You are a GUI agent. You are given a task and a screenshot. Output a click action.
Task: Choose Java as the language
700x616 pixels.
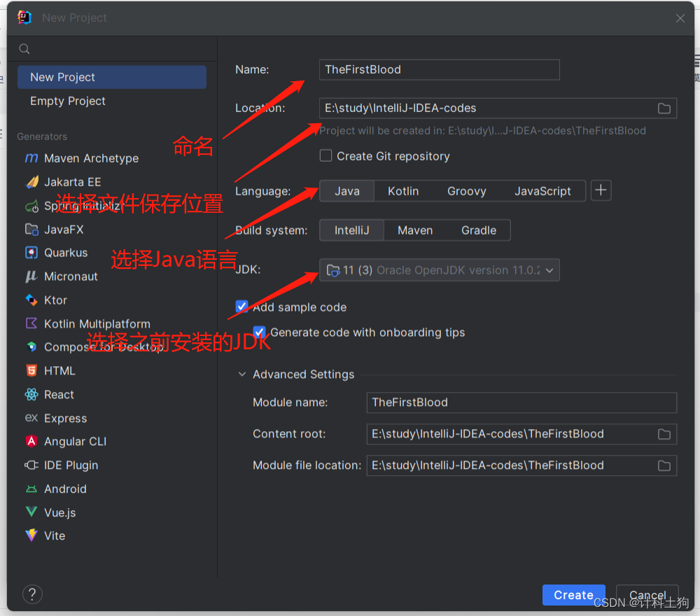(x=347, y=191)
